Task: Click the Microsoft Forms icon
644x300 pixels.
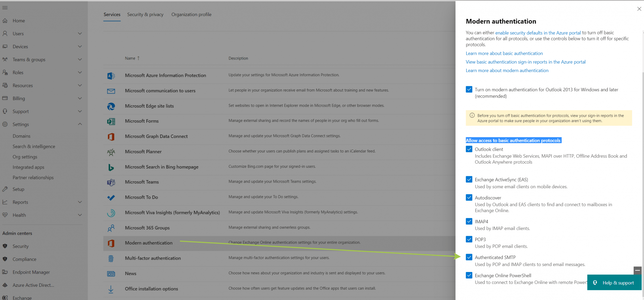Action: [111, 122]
